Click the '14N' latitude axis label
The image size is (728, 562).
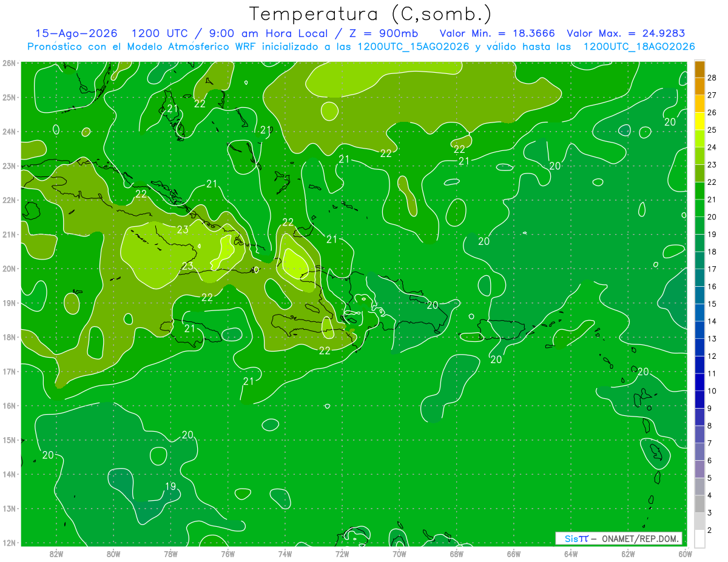pos(9,474)
